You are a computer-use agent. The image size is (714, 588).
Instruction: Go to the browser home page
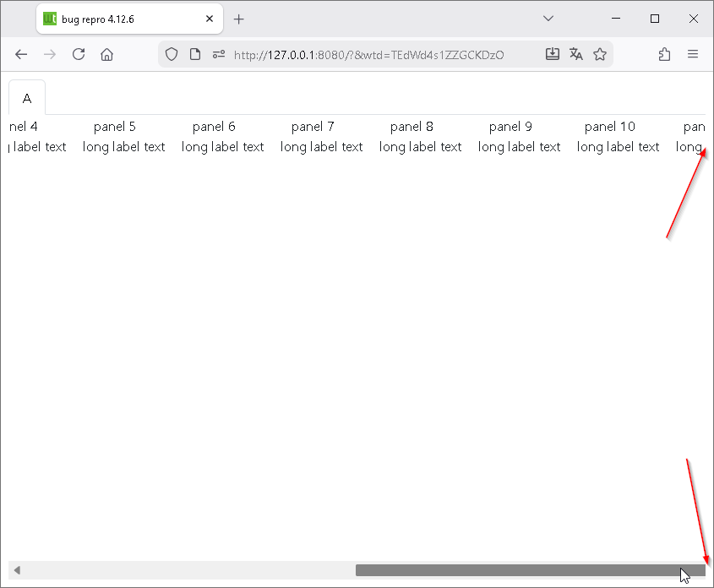(106, 54)
